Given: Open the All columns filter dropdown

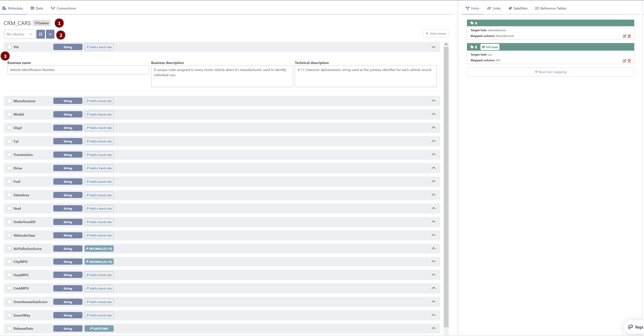Looking at the screenshot, I should coord(19,34).
